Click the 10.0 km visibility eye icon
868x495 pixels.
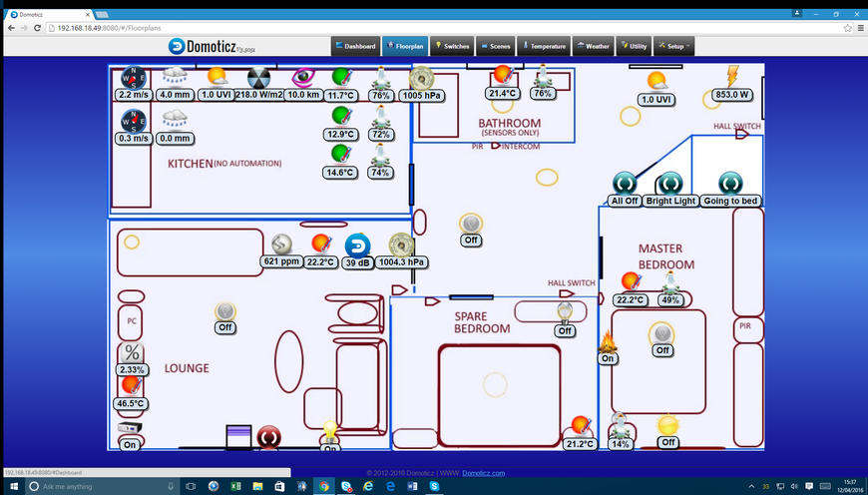point(302,78)
